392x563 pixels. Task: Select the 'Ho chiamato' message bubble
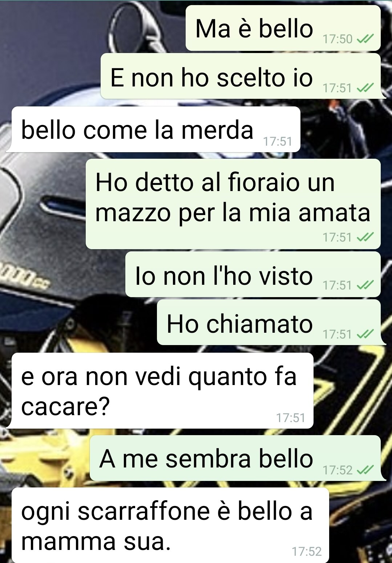268,323
